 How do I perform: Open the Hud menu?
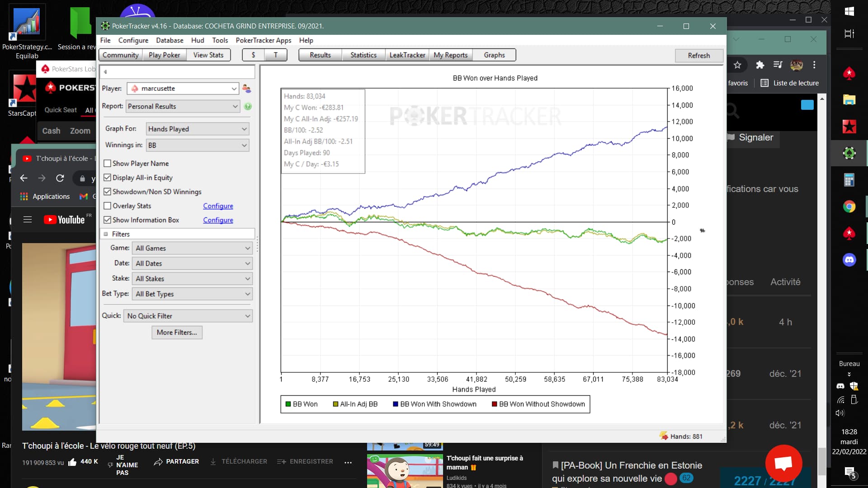point(198,40)
